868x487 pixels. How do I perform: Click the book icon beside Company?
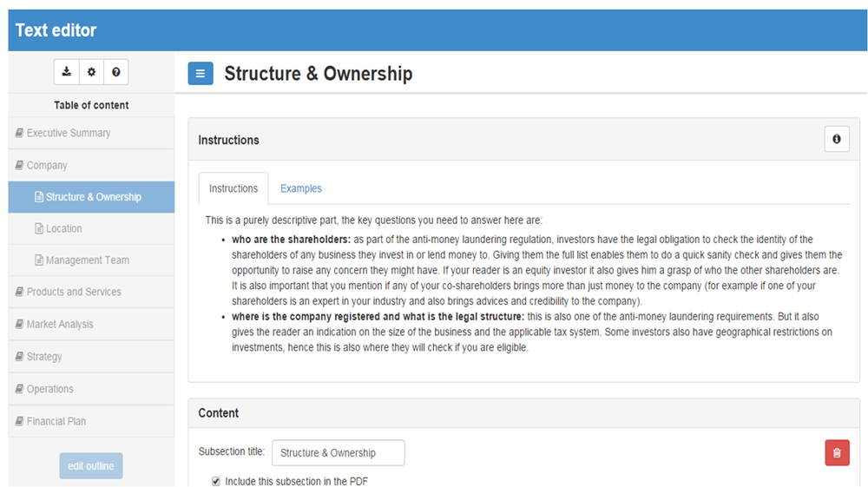point(19,165)
